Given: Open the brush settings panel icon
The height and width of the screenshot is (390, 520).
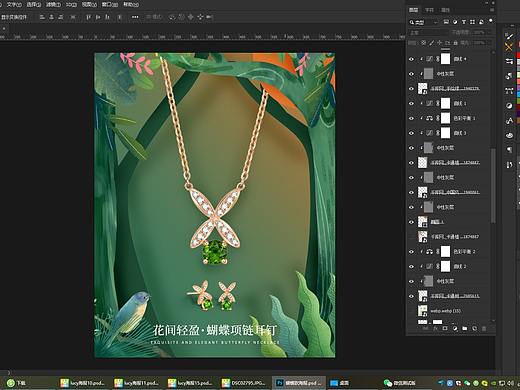Looking at the screenshot, I should point(509,36).
